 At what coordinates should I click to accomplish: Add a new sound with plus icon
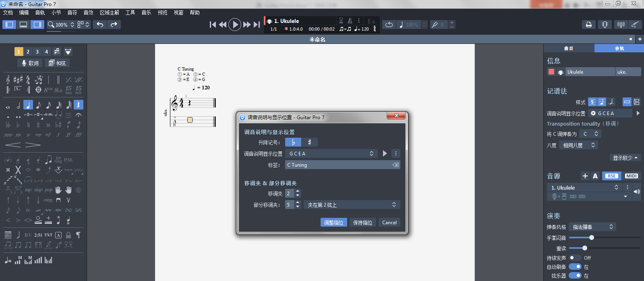585,176
